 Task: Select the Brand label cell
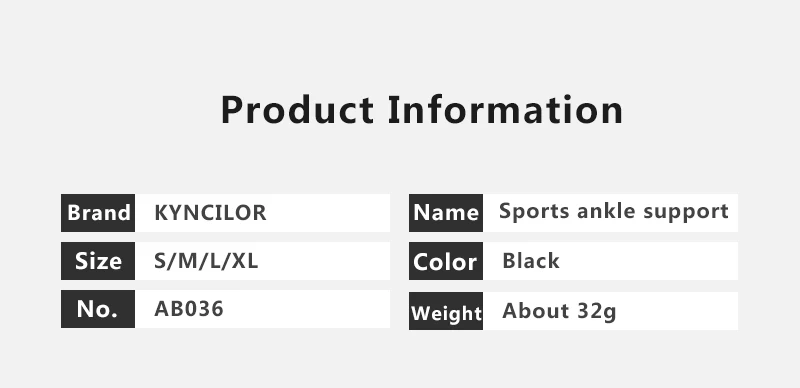(98, 213)
